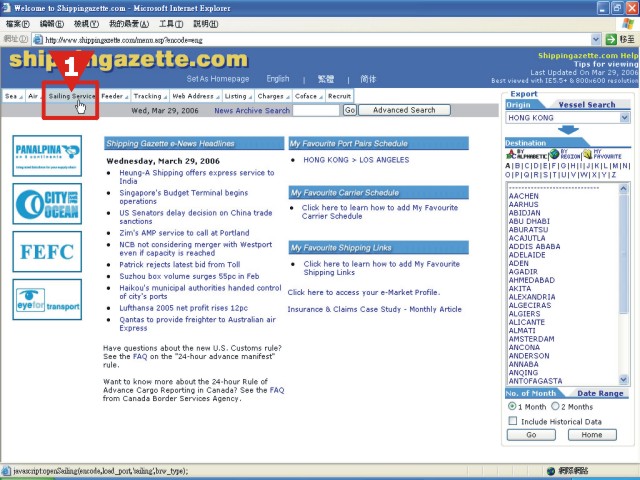Select ALEXANDRIA in destination list
Image resolution: width=640 pixels, height=480 pixels.
[x=532, y=297]
